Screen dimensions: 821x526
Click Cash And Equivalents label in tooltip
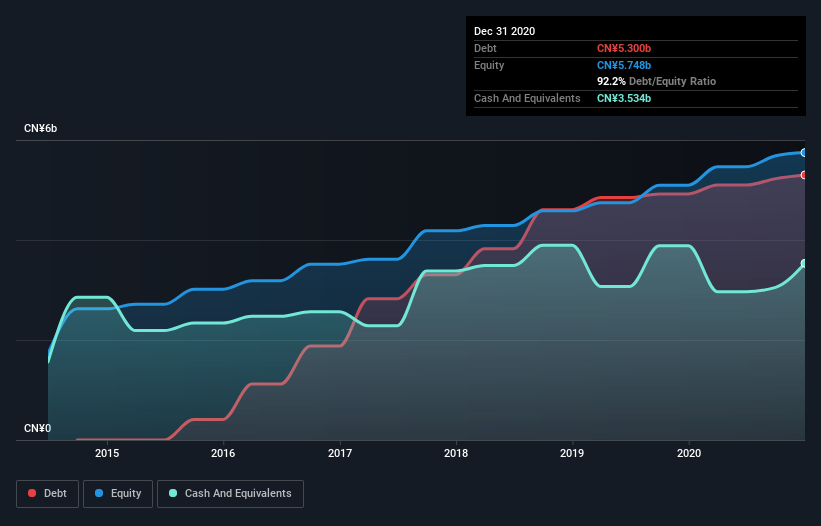pos(527,98)
